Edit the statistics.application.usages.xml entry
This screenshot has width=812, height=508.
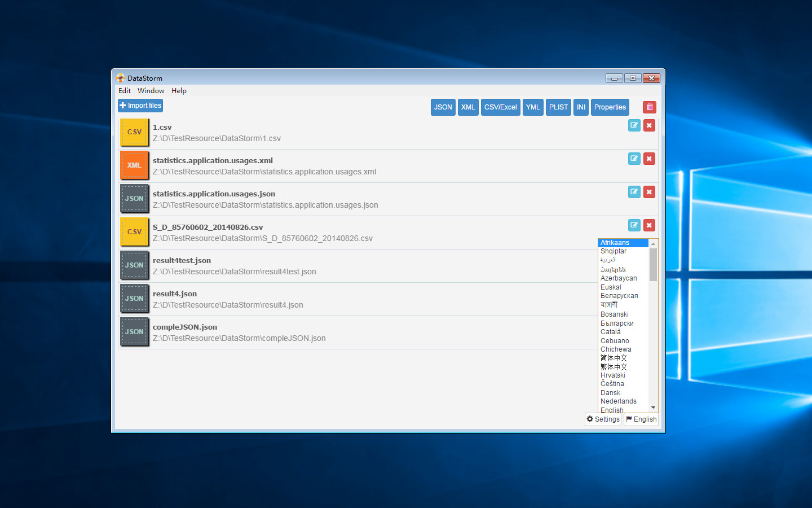pos(634,159)
